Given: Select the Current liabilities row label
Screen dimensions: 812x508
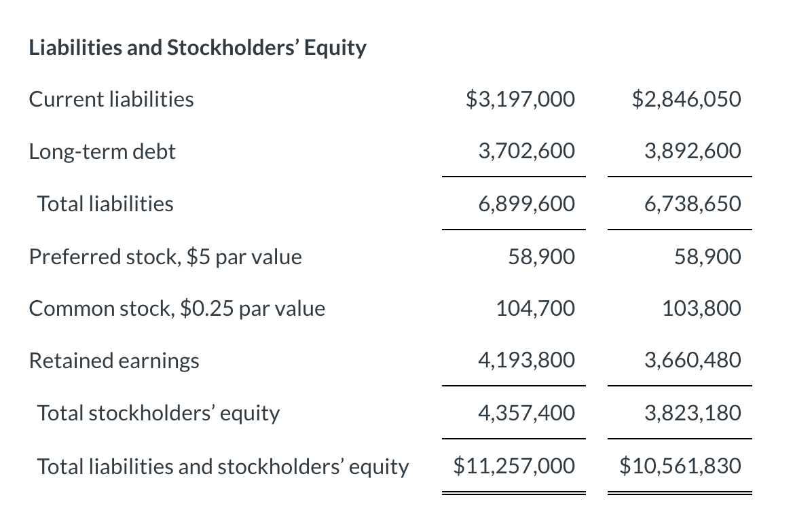Looking at the screenshot, I should click(111, 99).
